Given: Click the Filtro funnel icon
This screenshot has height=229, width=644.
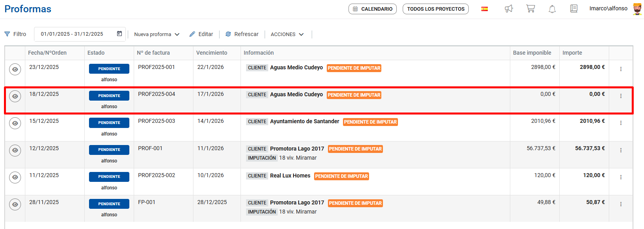Looking at the screenshot, I should (x=7, y=34).
